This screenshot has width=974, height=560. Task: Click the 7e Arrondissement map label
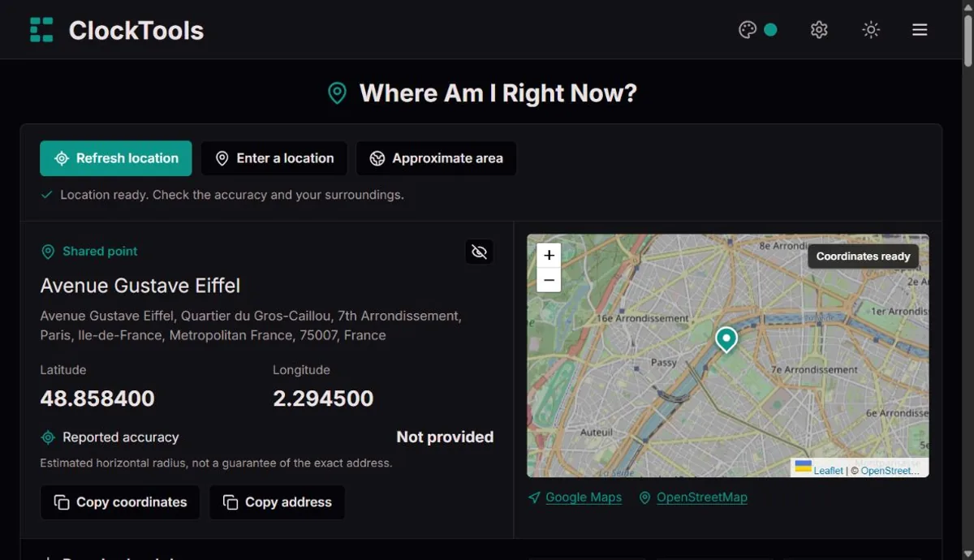tap(814, 369)
